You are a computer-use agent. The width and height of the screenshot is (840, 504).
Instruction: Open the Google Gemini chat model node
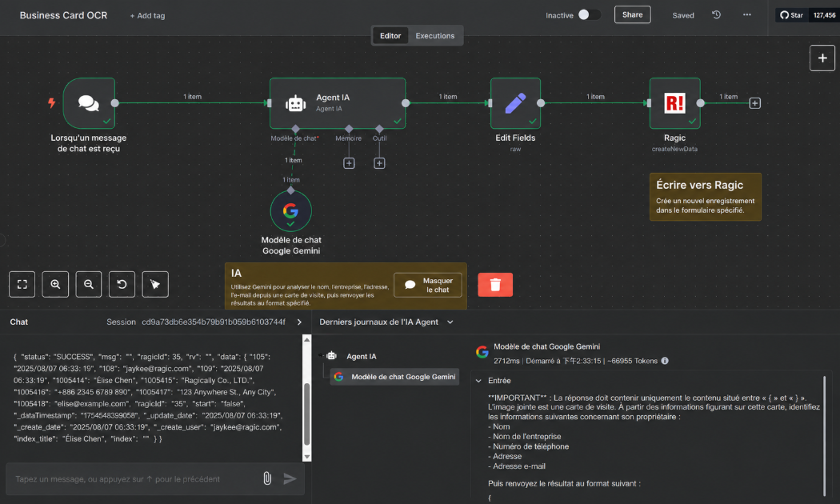(x=291, y=211)
